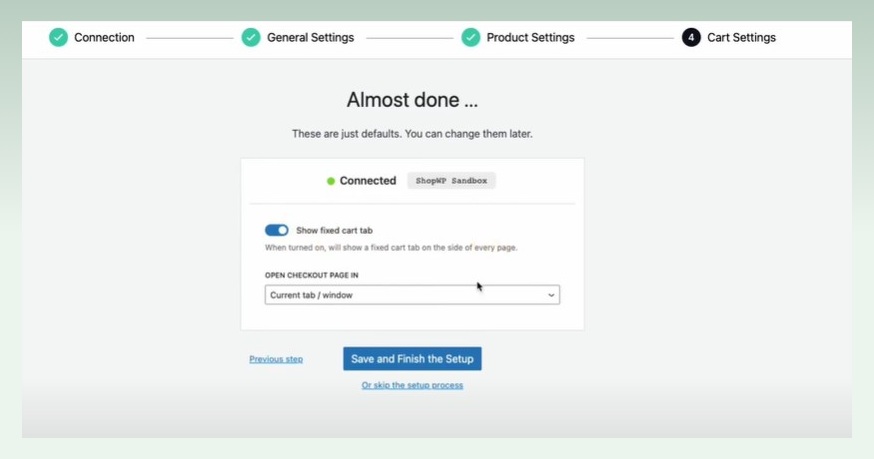Click the step 4 number circle icon
The height and width of the screenshot is (459, 874).
point(691,37)
